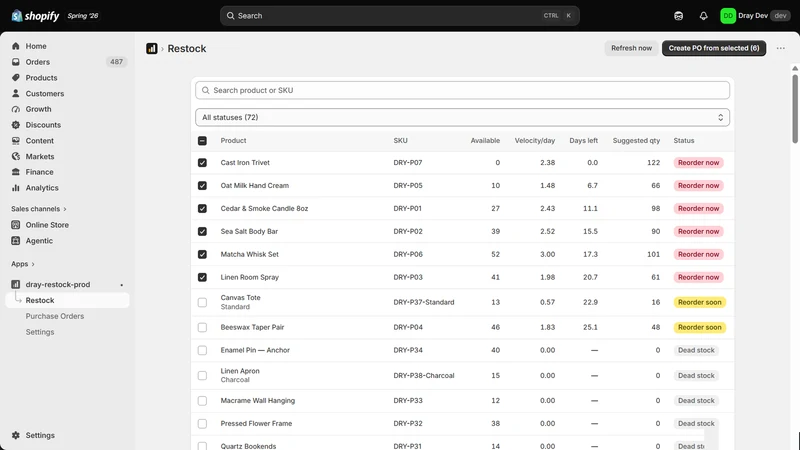Click the app icon beside Restock title
This screenshot has width=800, height=450.
(x=152, y=48)
